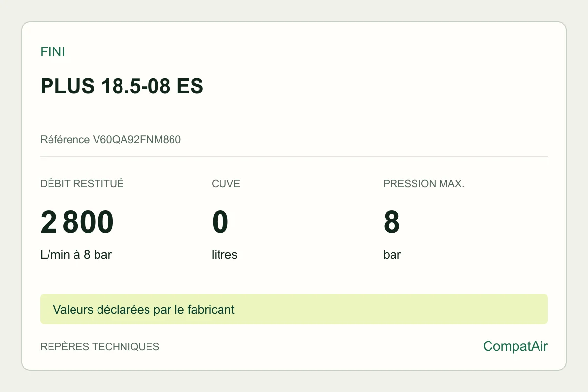
Task: Click the PRESSION MAX. heading
Action: tap(423, 184)
